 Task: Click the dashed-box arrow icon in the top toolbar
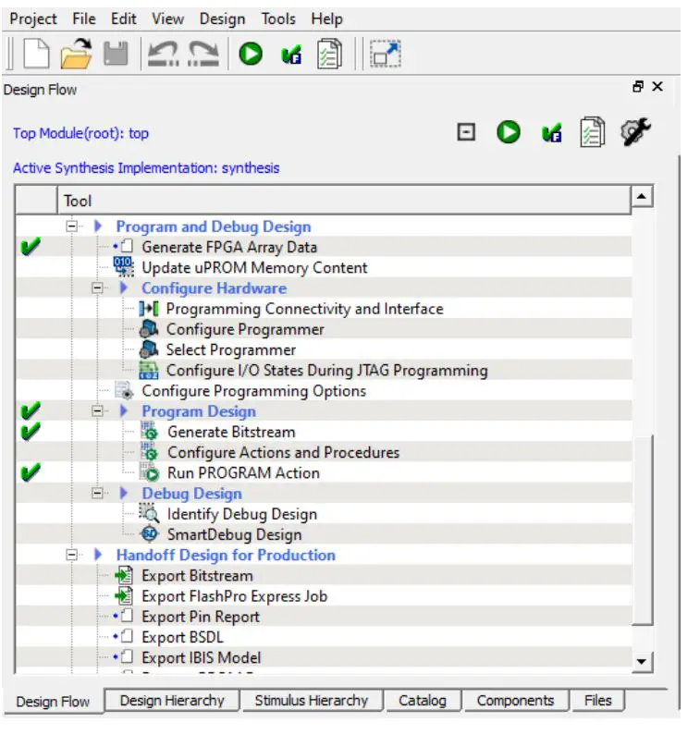click(386, 54)
